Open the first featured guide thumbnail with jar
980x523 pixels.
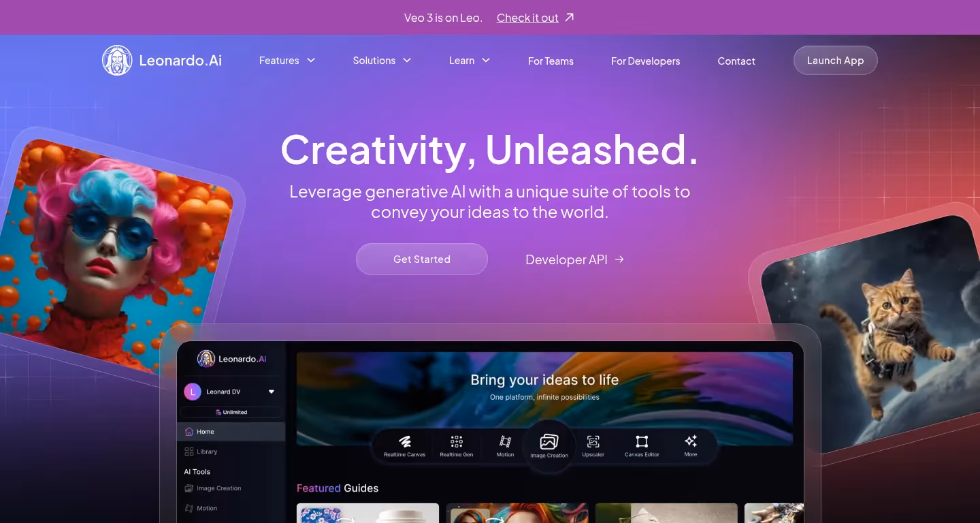pos(367,513)
